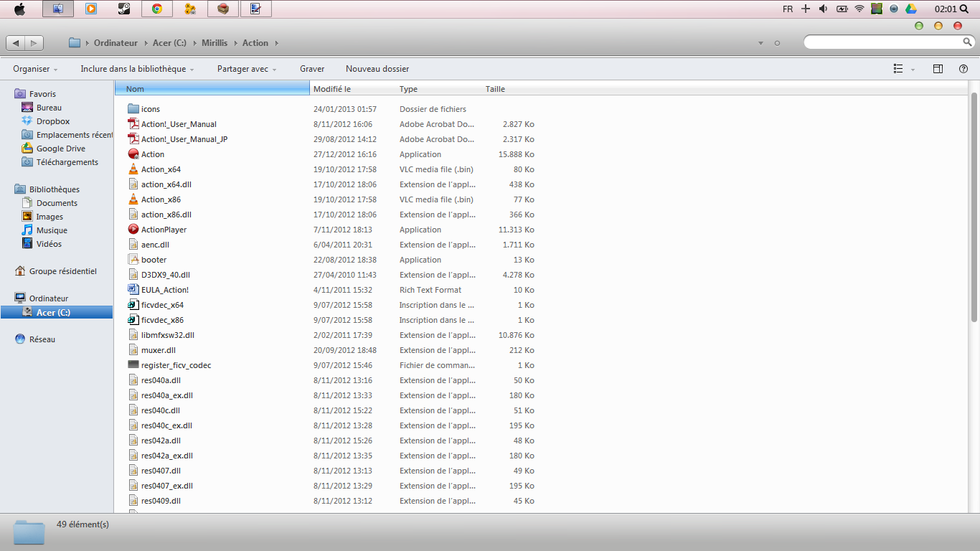Screen dimensions: 980x551
Task: Sort by the Nom column header
Action: tap(212, 89)
